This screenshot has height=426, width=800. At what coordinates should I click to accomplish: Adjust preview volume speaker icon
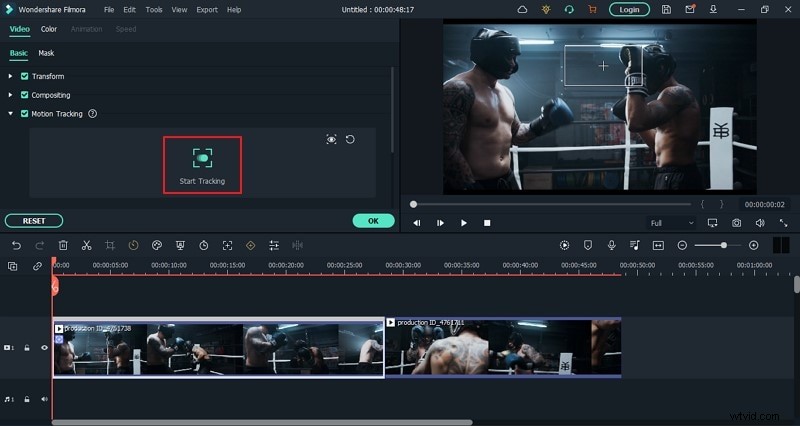[760, 223]
